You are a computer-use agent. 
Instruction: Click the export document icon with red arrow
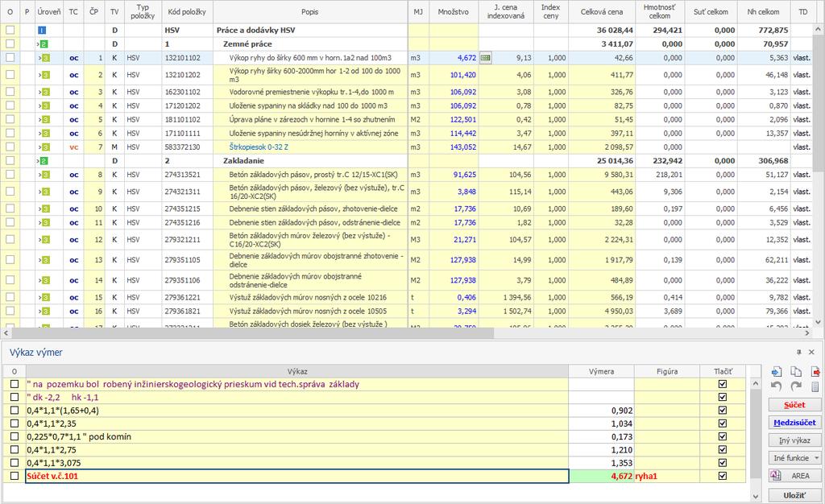click(x=815, y=372)
